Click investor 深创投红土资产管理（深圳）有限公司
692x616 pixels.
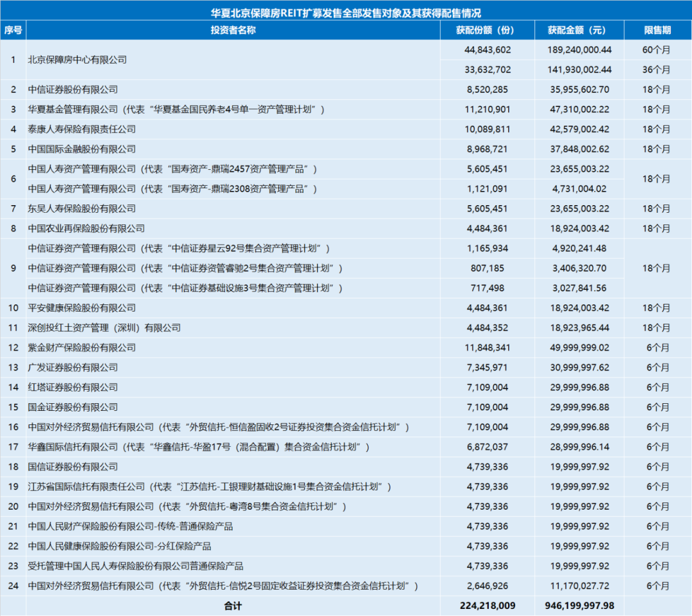coord(104,328)
